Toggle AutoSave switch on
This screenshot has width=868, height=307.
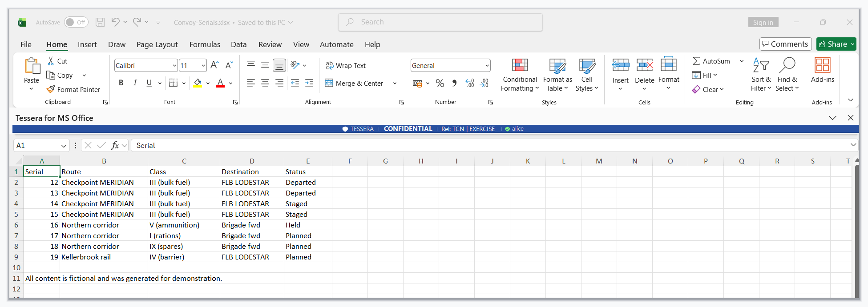click(76, 22)
